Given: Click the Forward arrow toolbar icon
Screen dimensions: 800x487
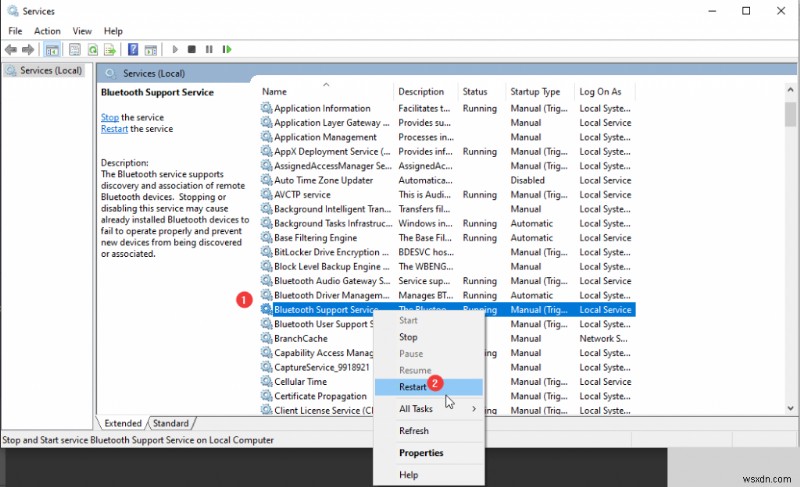Looking at the screenshot, I should 28,49.
